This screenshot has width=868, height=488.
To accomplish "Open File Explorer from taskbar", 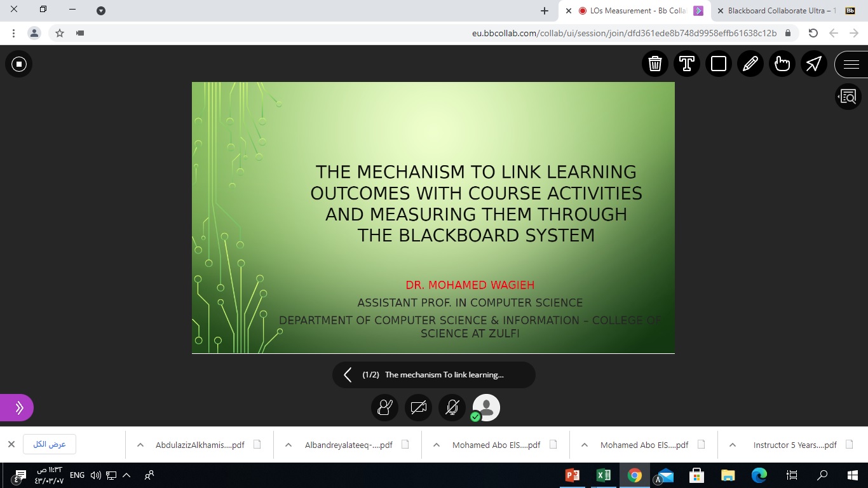I will (x=728, y=475).
